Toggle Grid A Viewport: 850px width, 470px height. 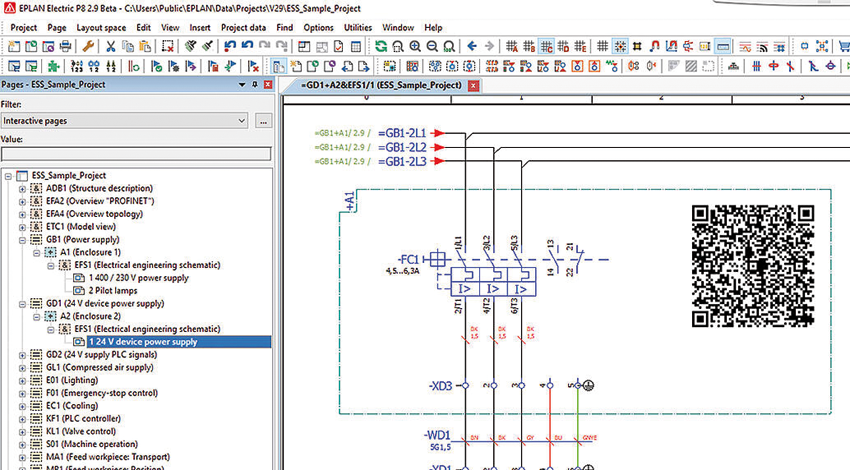click(x=511, y=47)
